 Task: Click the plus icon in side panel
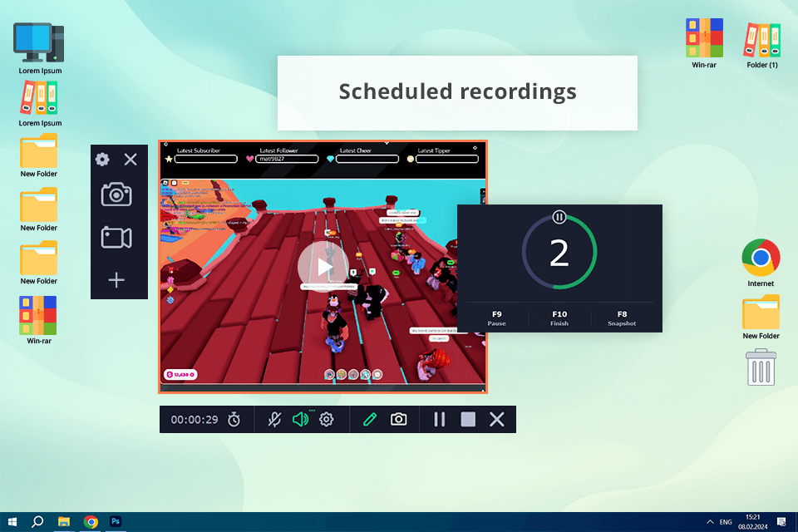click(116, 280)
